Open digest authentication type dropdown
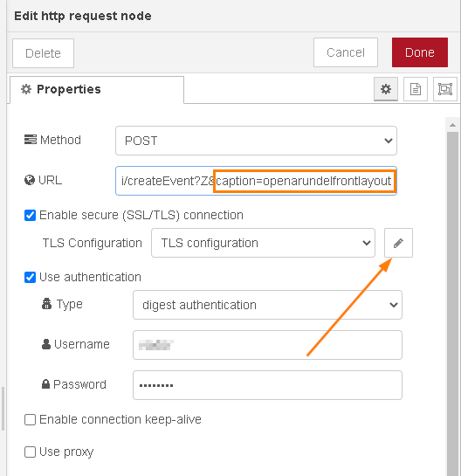 [267, 305]
